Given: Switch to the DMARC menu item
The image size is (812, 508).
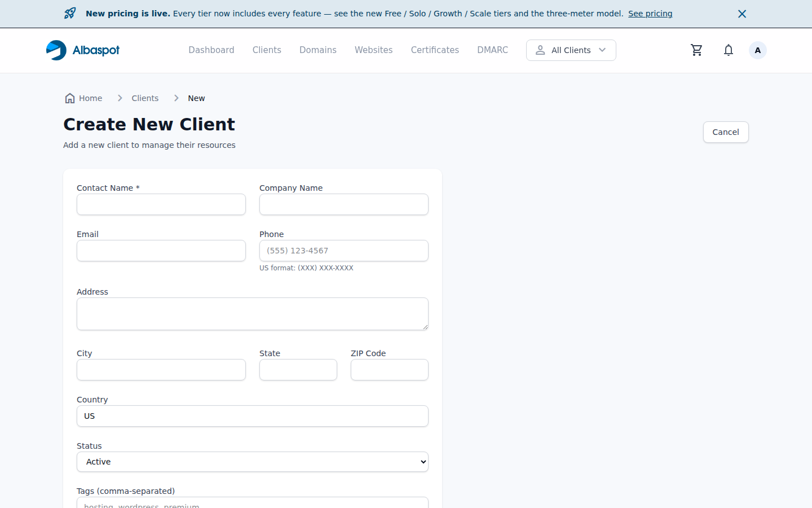Looking at the screenshot, I should coord(492,50).
